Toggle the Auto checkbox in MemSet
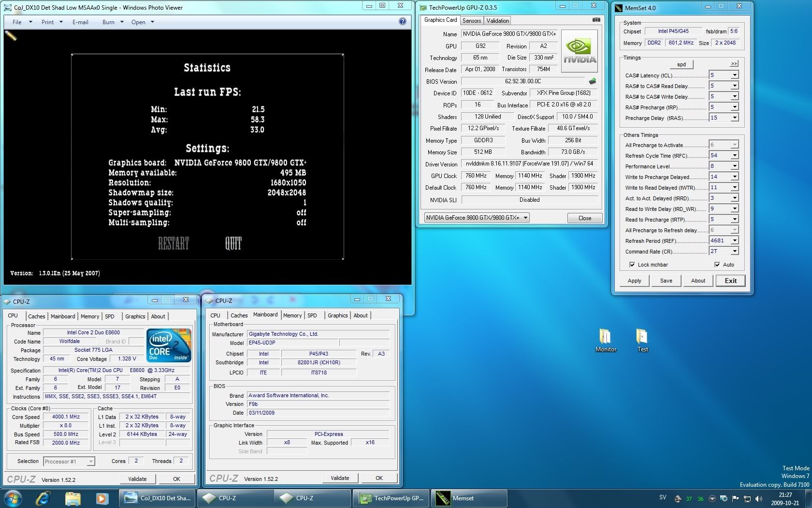The image size is (812, 508). point(717,265)
